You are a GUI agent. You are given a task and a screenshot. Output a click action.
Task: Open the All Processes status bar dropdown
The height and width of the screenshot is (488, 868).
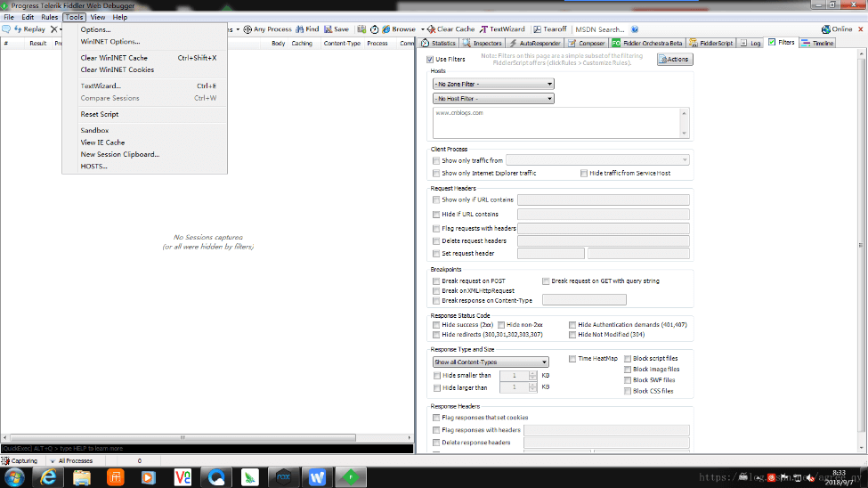71,461
